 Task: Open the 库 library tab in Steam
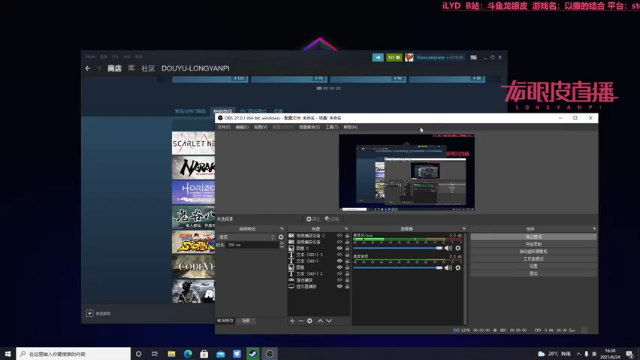tap(131, 69)
